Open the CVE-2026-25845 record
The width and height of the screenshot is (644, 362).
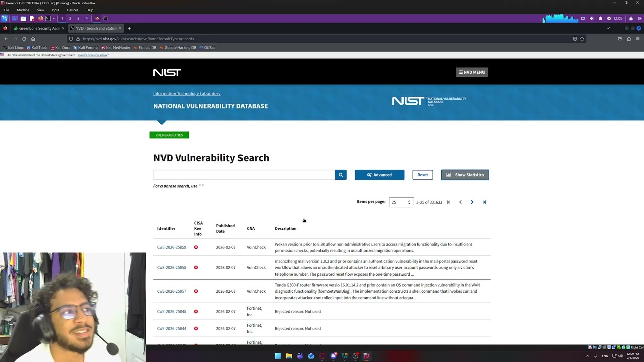(x=172, y=311)
